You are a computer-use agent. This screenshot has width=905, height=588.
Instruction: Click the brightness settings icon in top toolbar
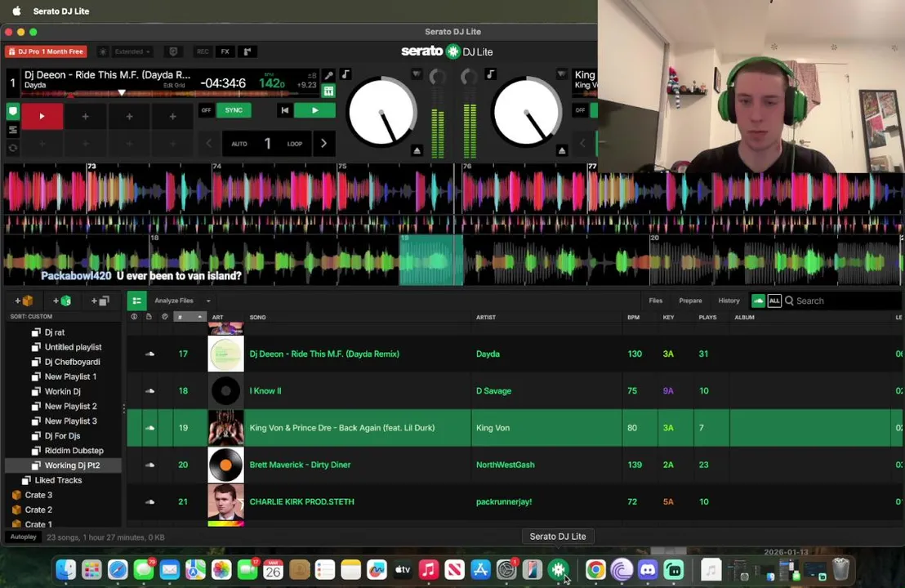(103, 51)
